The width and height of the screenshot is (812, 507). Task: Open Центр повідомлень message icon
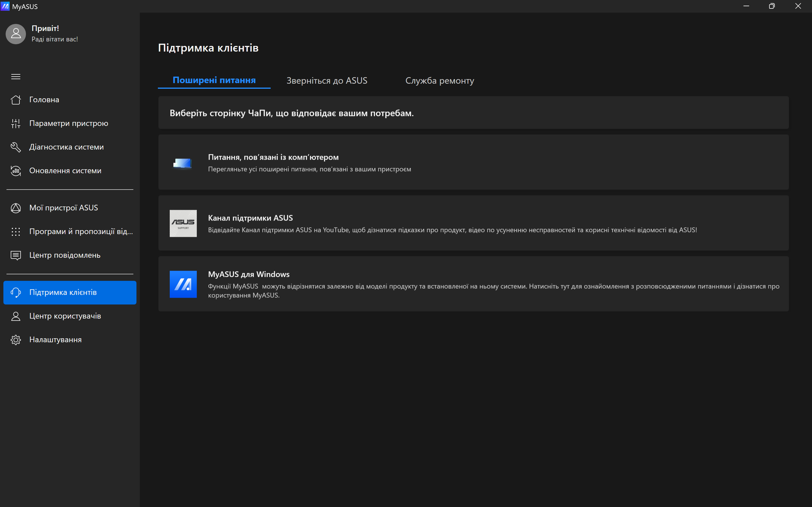click(x=16, y=255)
